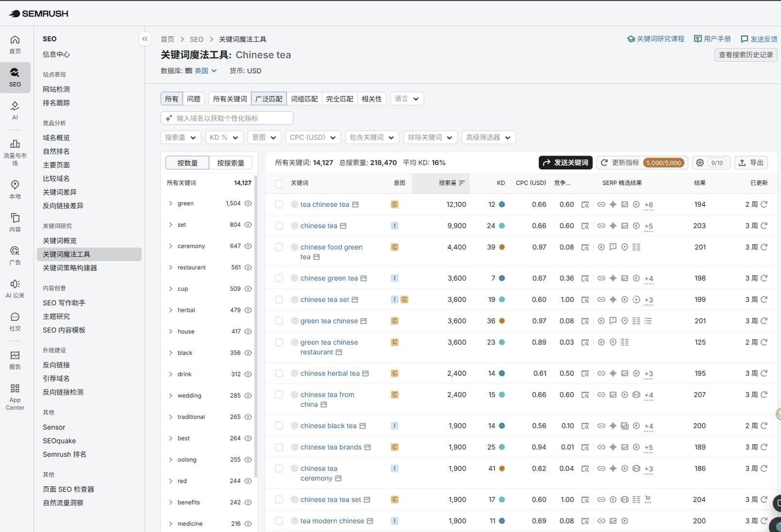Open the KD % filter dropdown

[224, 137]
